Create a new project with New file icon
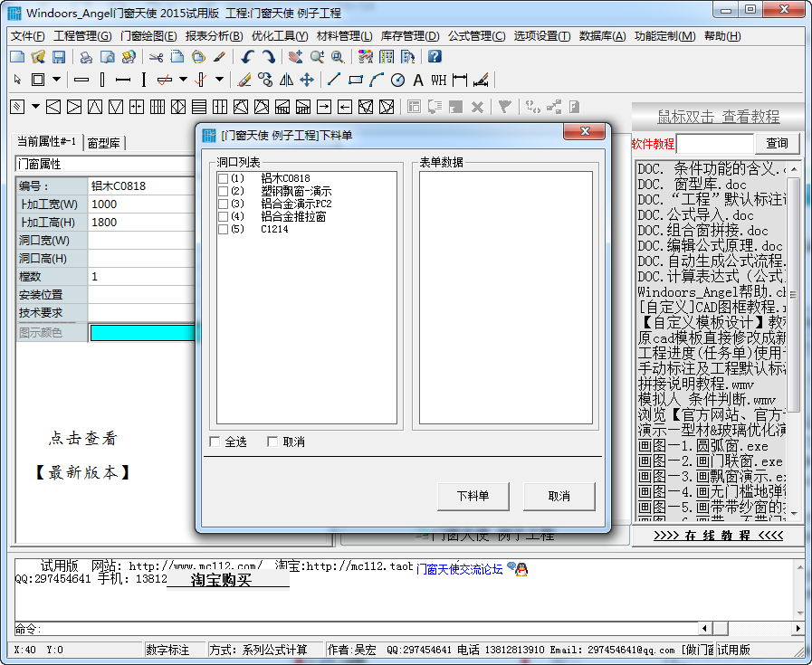This screenshot has height=665, width=812. (17, 56)
